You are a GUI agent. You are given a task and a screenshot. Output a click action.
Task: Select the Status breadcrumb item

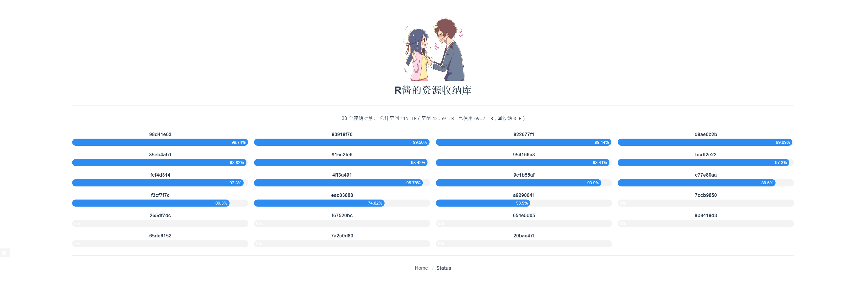point(443,268)
